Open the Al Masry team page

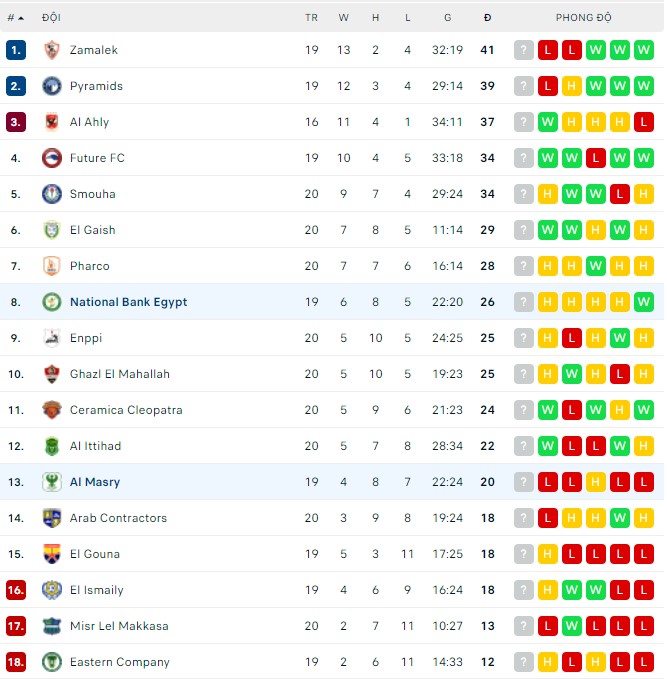[95, 482]
